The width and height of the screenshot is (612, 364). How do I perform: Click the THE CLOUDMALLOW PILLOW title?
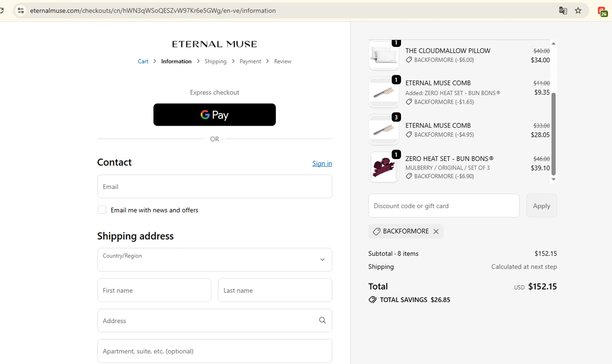[448, 51]
